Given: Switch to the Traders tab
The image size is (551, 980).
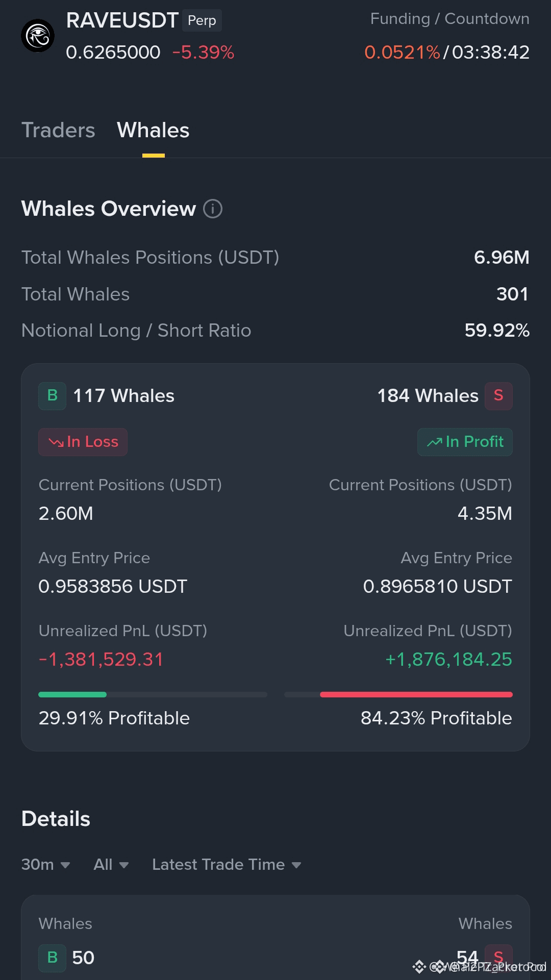Looking at the screenshot, I should [x=58, y=131].
